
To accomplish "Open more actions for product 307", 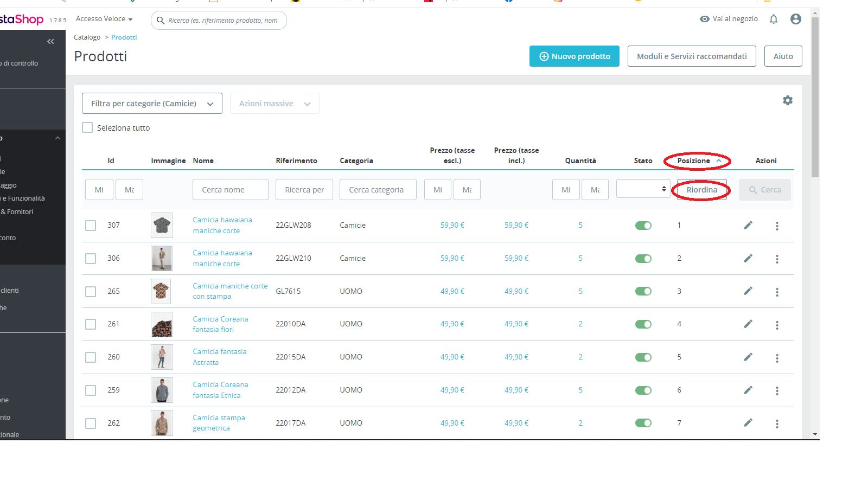I will coord(777,226).
